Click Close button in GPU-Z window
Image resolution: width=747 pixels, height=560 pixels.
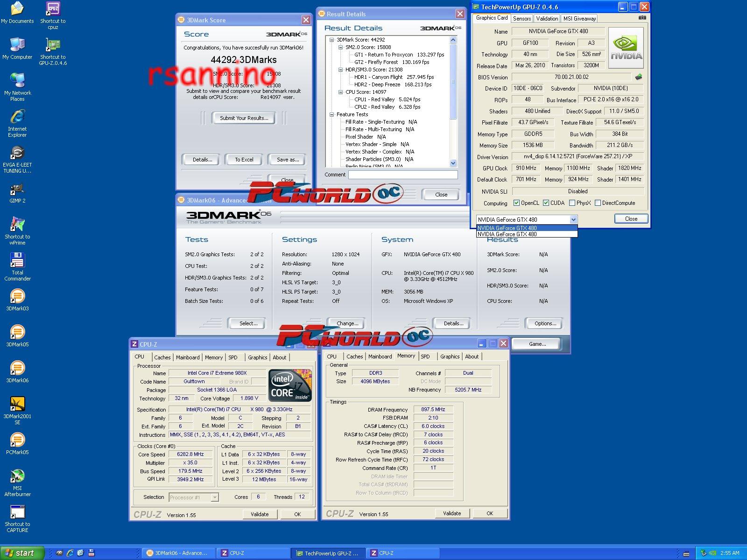click(631, 219)
